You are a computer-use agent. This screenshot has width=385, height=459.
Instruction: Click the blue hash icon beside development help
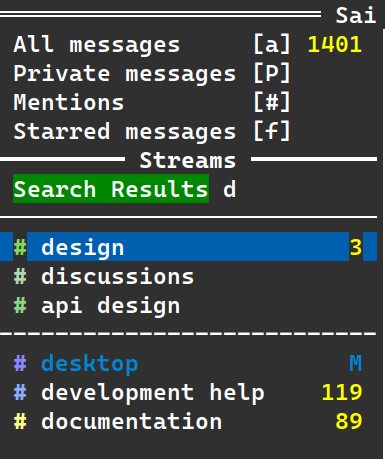click(20, 392)
